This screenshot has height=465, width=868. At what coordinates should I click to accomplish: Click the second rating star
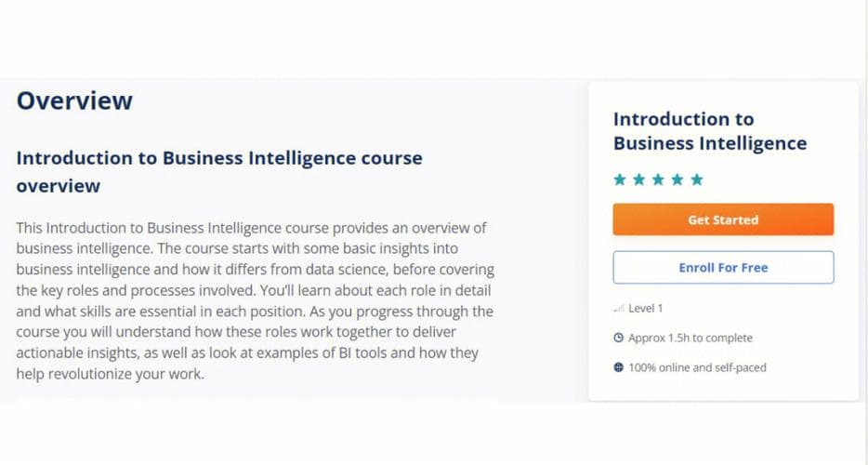pos(638,179)
